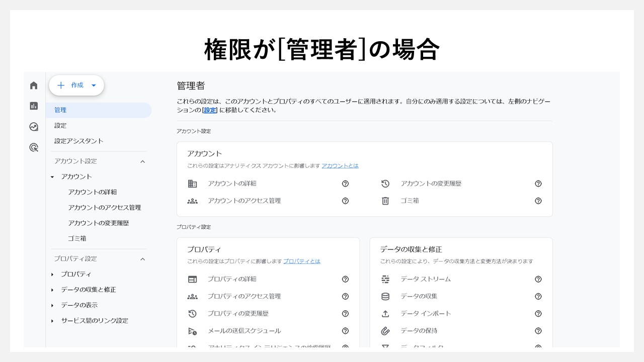Expand the プロパティ tree item
The image size is (644, 362).
coord(52,274)
